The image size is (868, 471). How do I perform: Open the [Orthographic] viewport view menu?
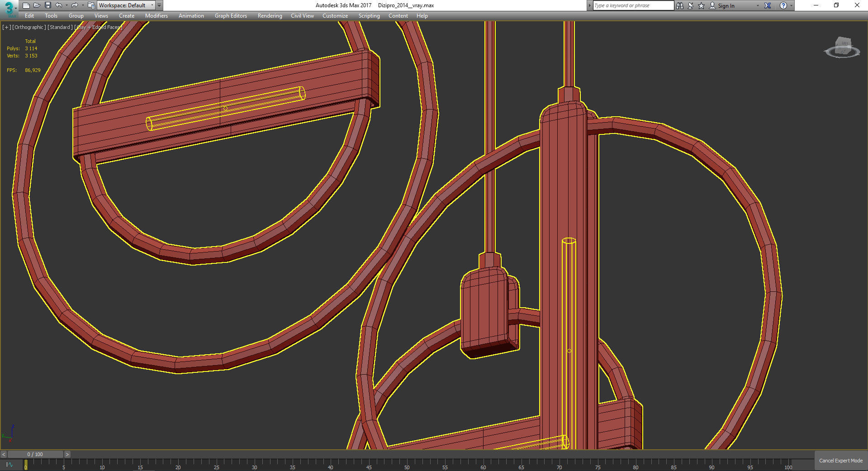pyautogui.click(x=29, y=27)
